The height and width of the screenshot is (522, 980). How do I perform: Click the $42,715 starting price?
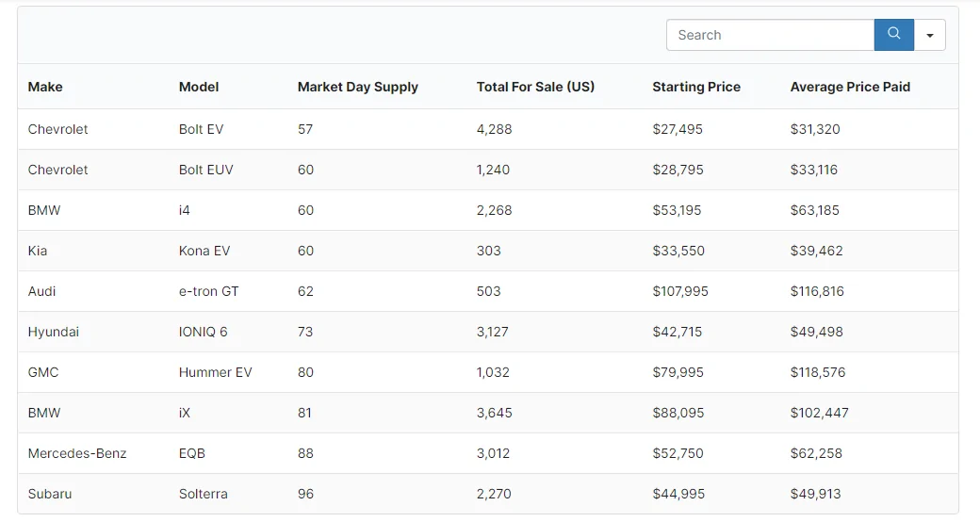click(678, 332)
